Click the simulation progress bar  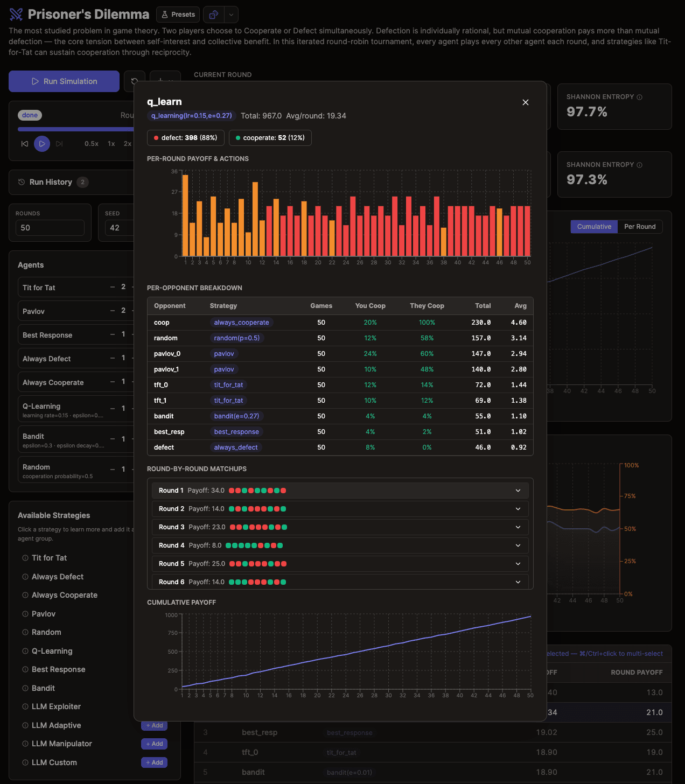tap(75, 129)
